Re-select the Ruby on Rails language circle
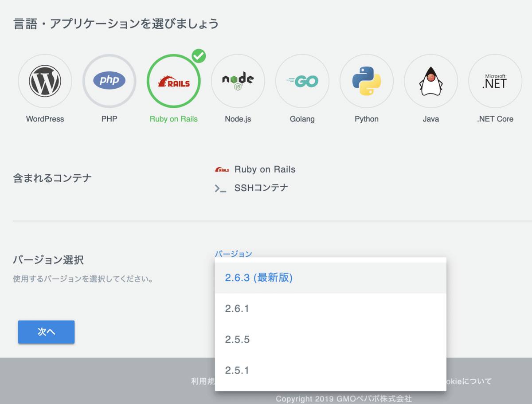Viewport: 532px width, 404px height. [x=173, y=81]
